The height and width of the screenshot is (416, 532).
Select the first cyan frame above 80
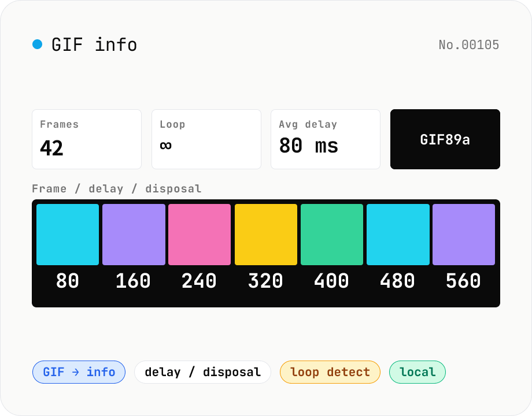pyautogui.click(x=68, y=234)
